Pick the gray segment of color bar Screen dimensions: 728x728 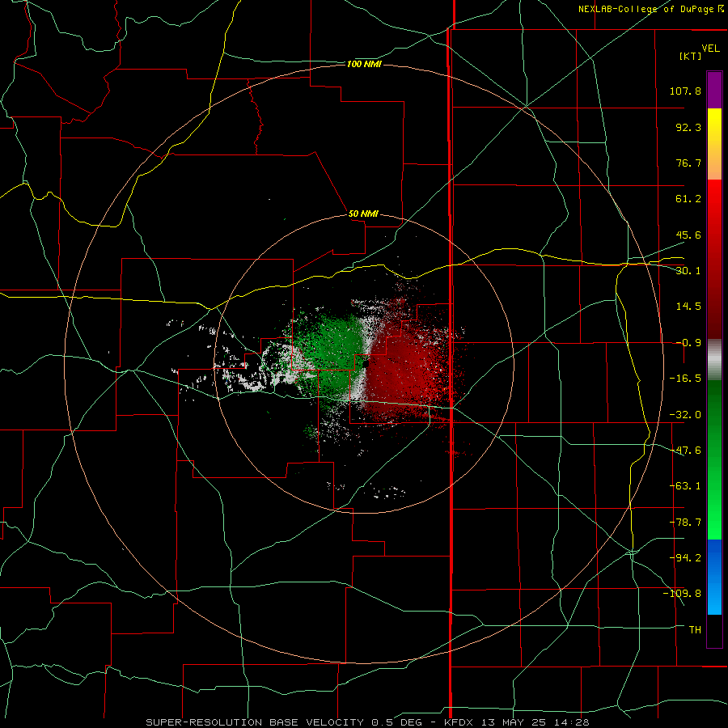point(714,360)
